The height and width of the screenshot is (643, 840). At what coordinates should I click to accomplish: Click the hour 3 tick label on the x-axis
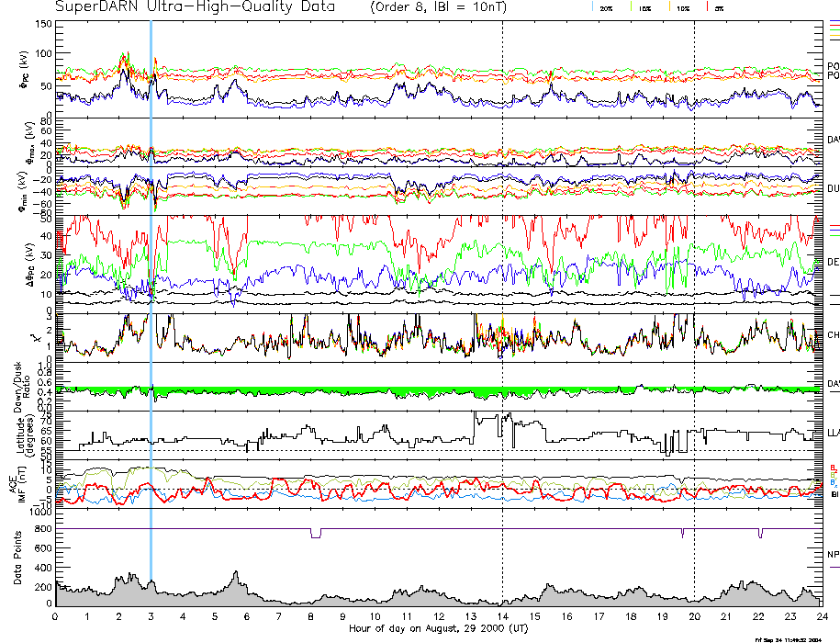coord(151,616)
